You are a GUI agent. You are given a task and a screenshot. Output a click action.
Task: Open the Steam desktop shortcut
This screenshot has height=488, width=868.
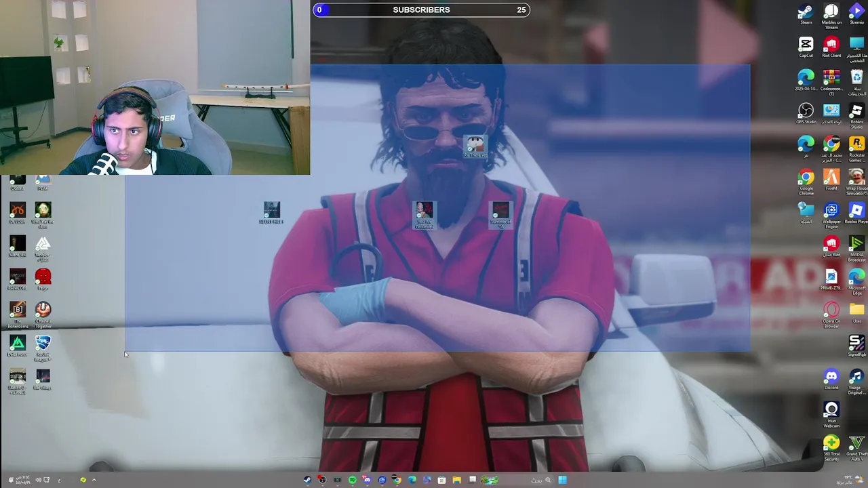coord(806,15)
